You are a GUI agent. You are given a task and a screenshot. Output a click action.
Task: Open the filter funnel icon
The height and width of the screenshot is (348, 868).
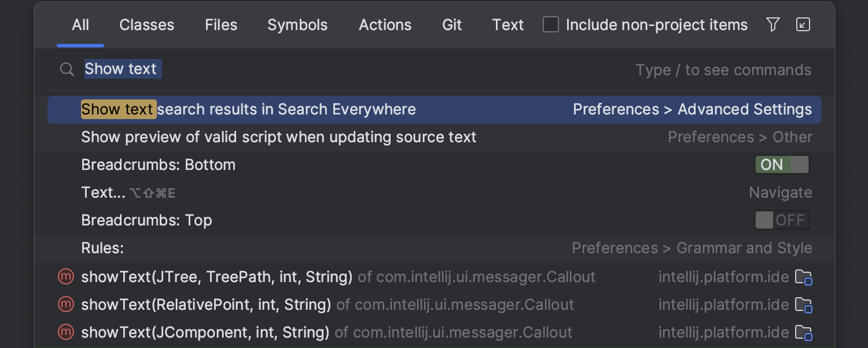pos(773,24)
